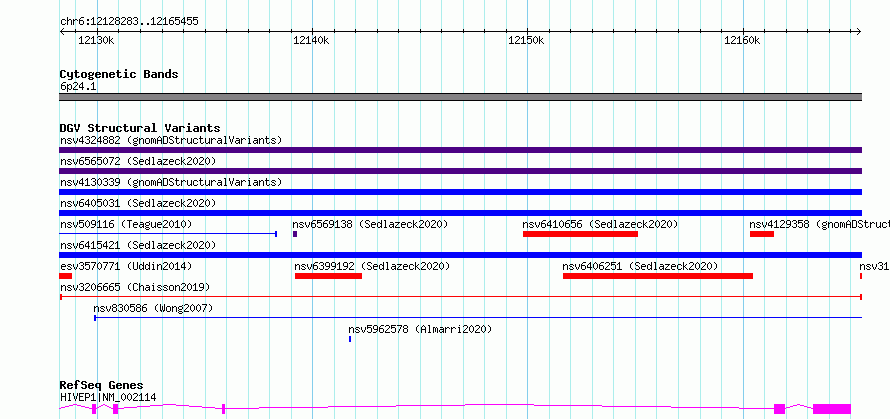Click the nsv4129358 variant label
The image size is (890, 419).
tap(820, 224)
